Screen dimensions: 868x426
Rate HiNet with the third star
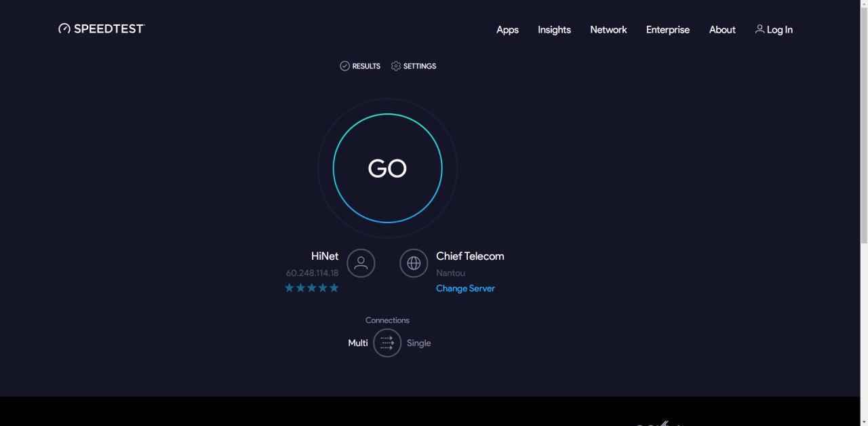click(312, 288)
